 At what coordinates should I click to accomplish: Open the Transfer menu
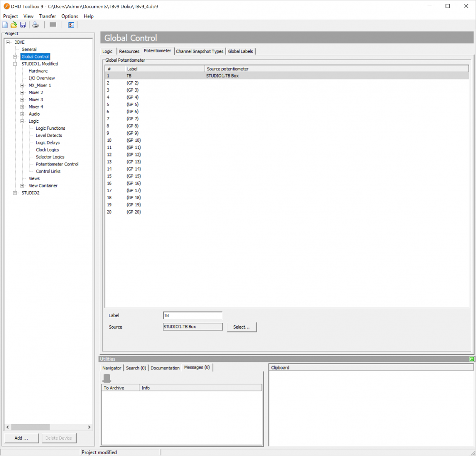tap(48, 16)
